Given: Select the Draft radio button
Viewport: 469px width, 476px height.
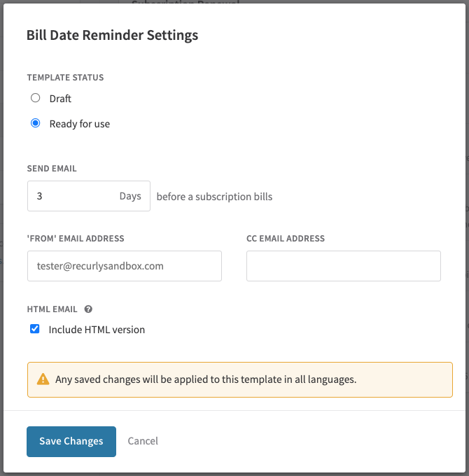Looking at the screenshot, I should pos(36,98).
